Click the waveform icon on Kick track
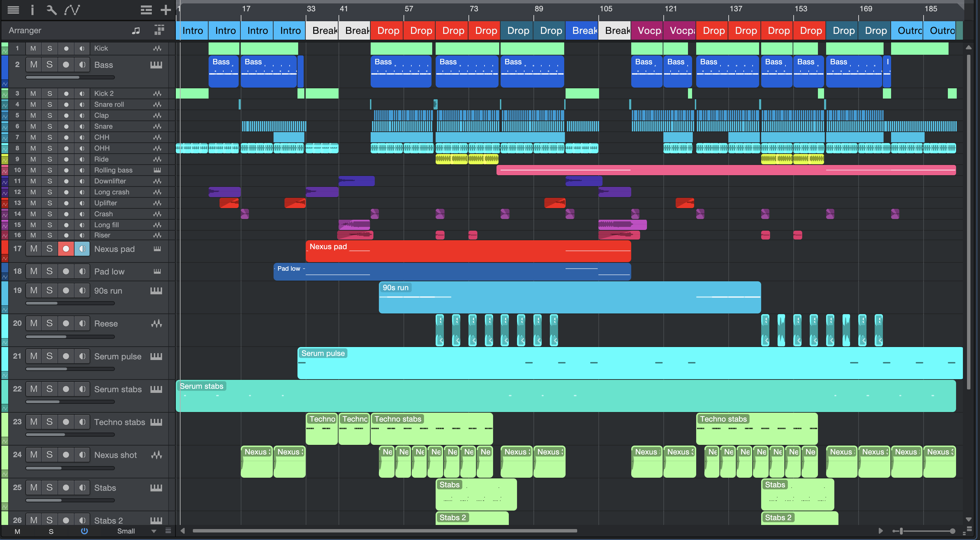This screenshot has height=540, width=980. [157, 48]
